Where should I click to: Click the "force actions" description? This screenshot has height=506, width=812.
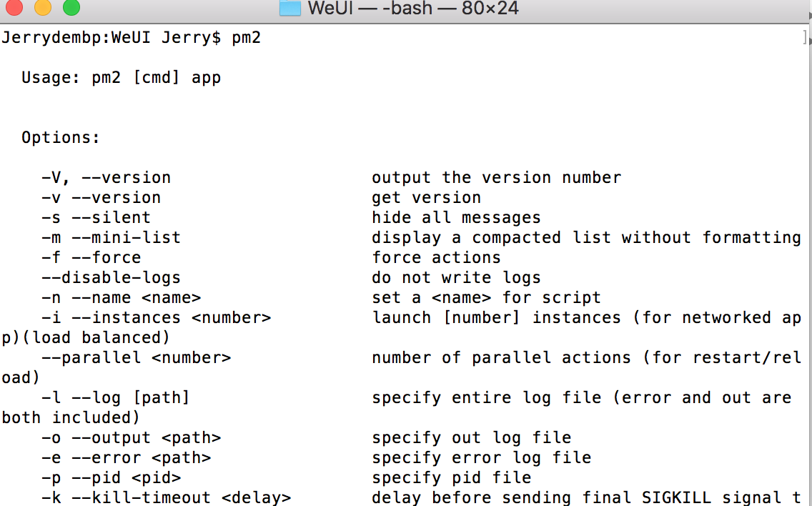436,258
